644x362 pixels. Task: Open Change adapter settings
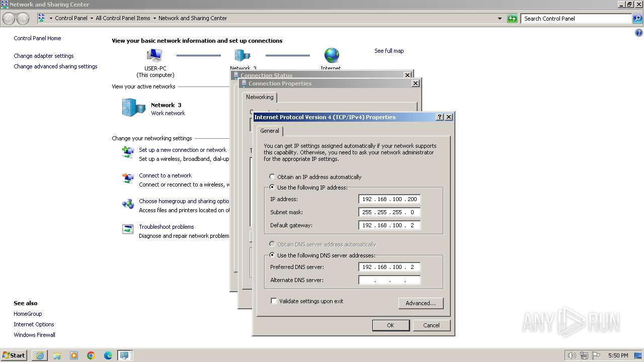[44, 56]
